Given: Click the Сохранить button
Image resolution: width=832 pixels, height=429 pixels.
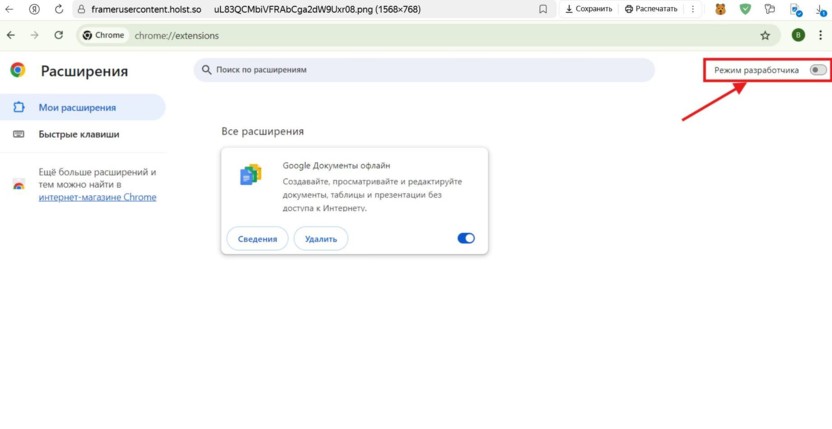Looking at the screenshot, I should tap(588, 9).
